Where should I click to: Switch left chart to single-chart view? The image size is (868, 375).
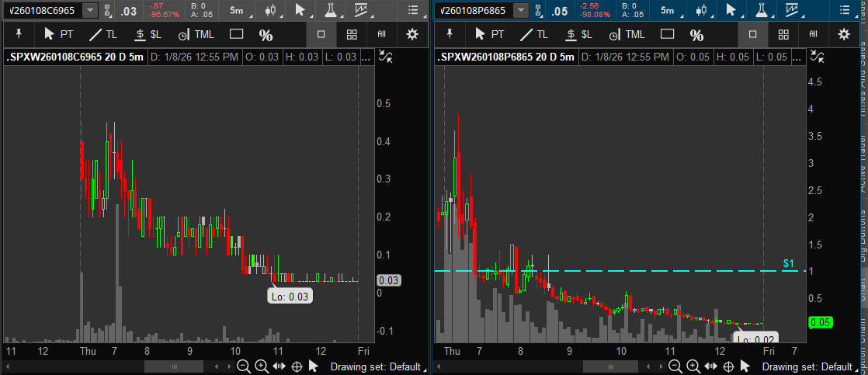pos(322,35)
